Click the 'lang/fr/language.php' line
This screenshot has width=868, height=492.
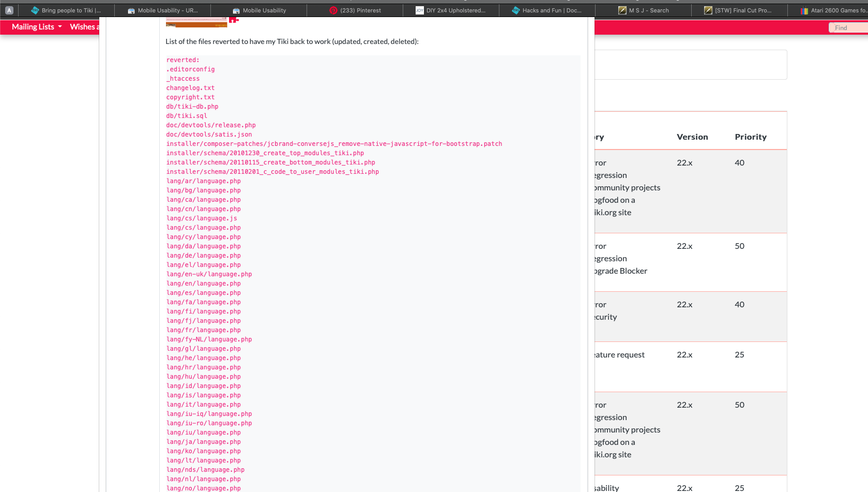coord(204,330)
